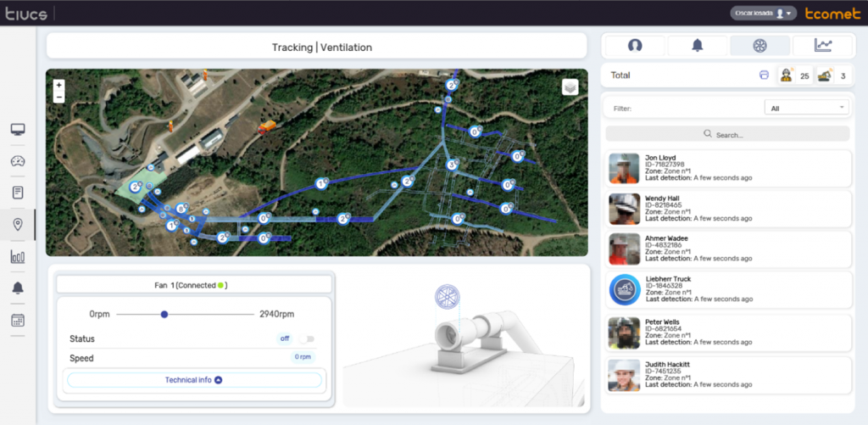The height and width of the screenshot is (425, 868).
Task: Switch to the line chart analytics tab
Action: coord(822,46)
